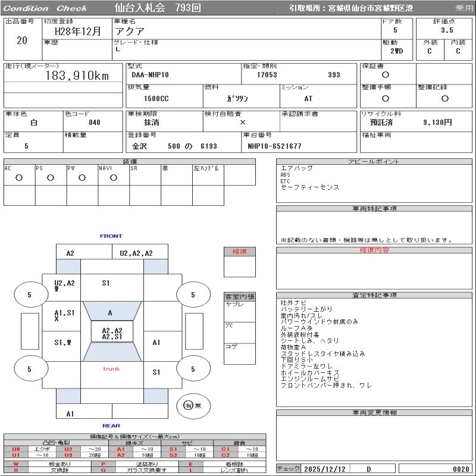Image resolution: width=476 pixels, height=476 pixels.
Task: Click the roof box showing A2,A2 A2,S1
Action: 112,333
